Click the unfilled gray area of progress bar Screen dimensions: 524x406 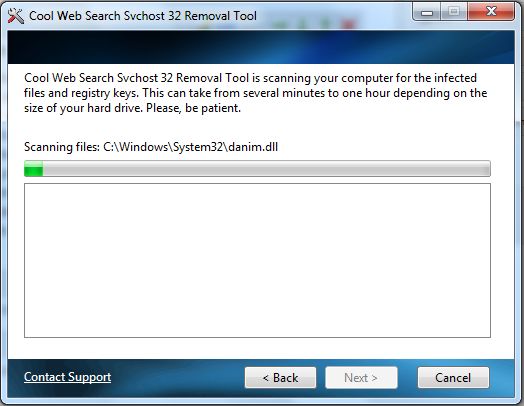tap(267, 168)
